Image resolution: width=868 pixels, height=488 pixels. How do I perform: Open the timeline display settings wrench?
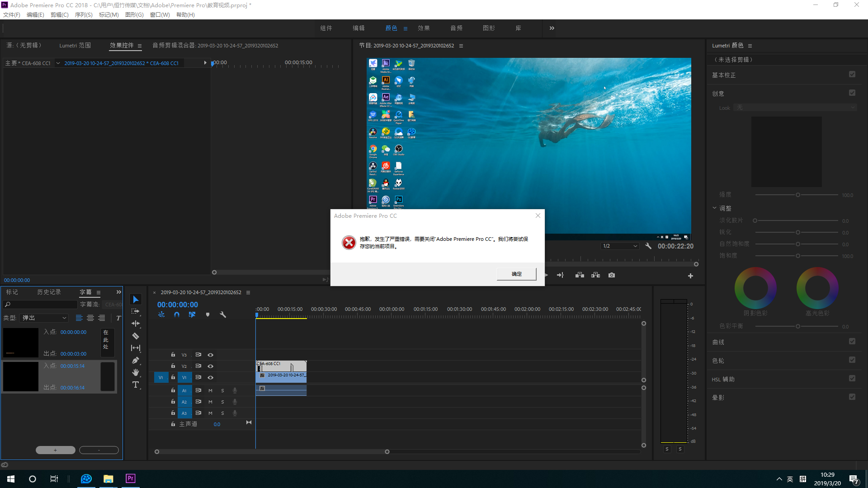coord(223,314)
